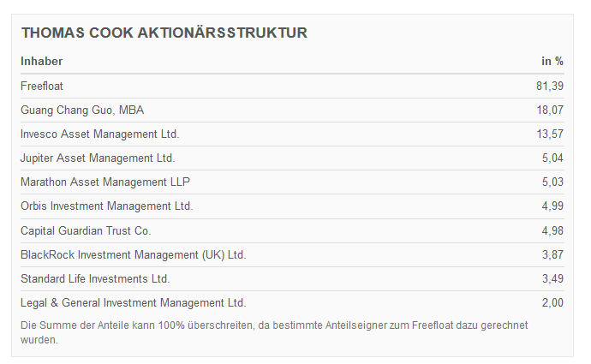Select the Freefloat row label
This screenshot has width=591, height=364.
pyautogui.click(x=42, y=86)
